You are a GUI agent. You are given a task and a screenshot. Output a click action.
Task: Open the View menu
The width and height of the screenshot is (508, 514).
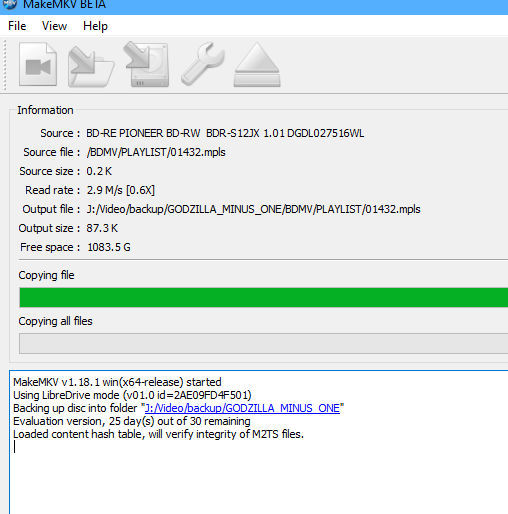[x=54, y=26]
